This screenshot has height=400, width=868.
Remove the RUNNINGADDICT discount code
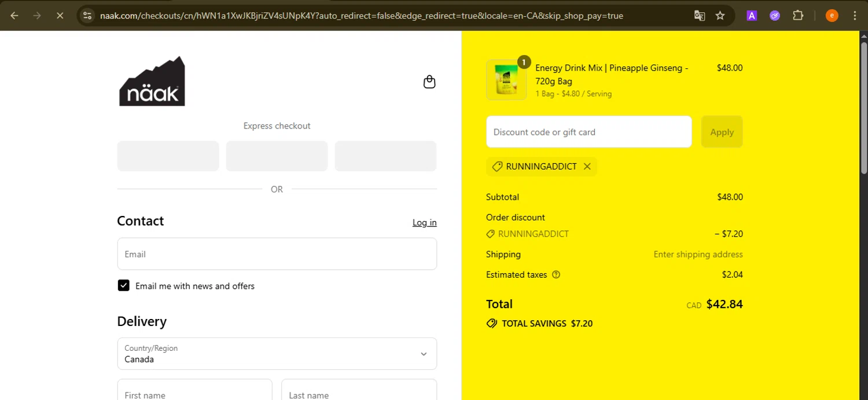click(587, 167)
